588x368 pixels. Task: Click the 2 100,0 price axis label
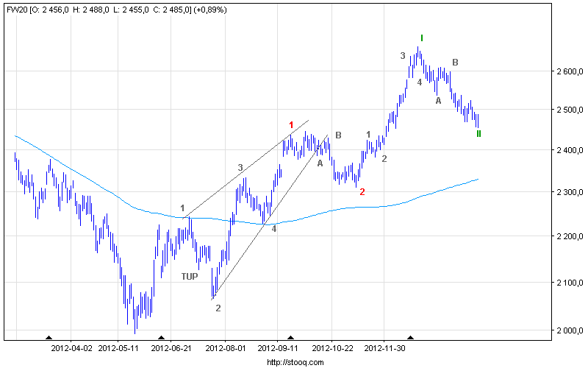(570, 283)
